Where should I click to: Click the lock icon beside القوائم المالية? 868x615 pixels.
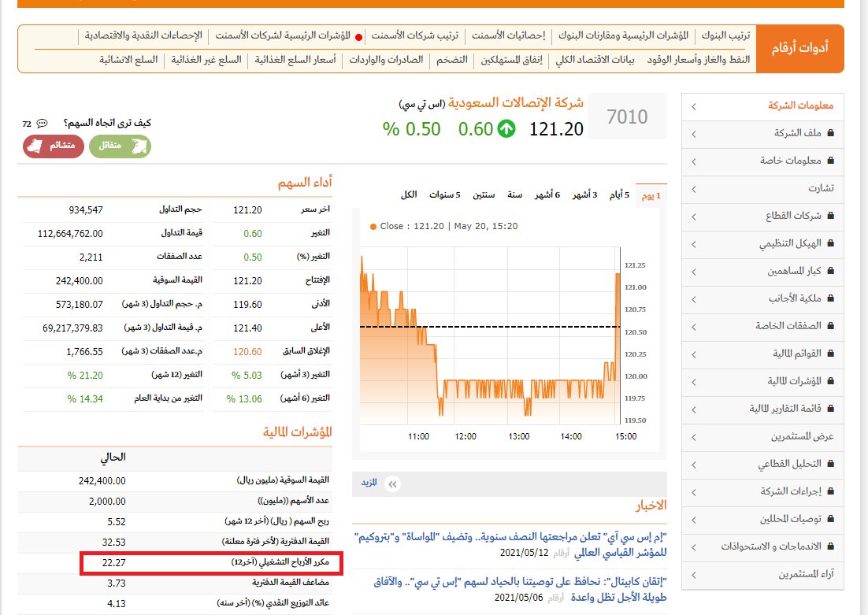pyautogui.click(x=830, y=353)
